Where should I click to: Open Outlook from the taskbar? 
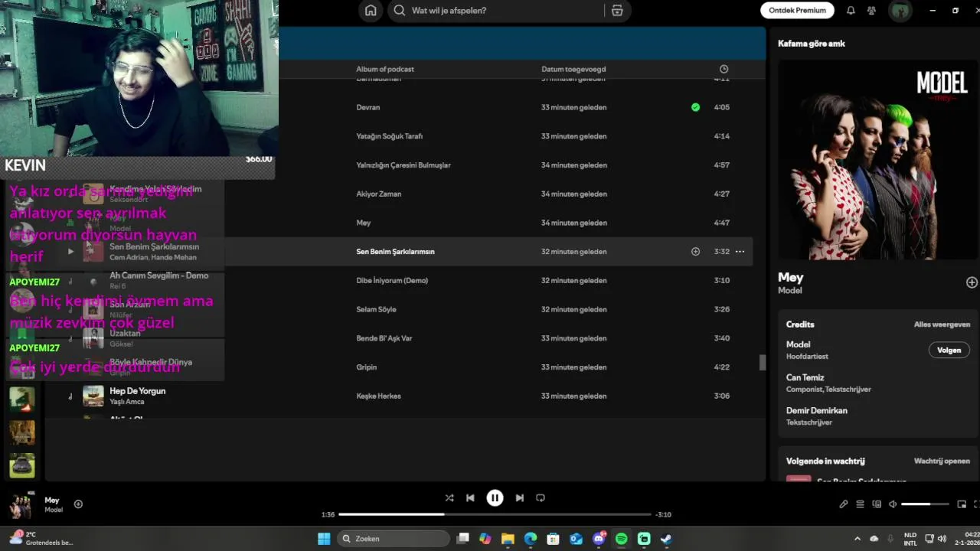coord(576,539)
